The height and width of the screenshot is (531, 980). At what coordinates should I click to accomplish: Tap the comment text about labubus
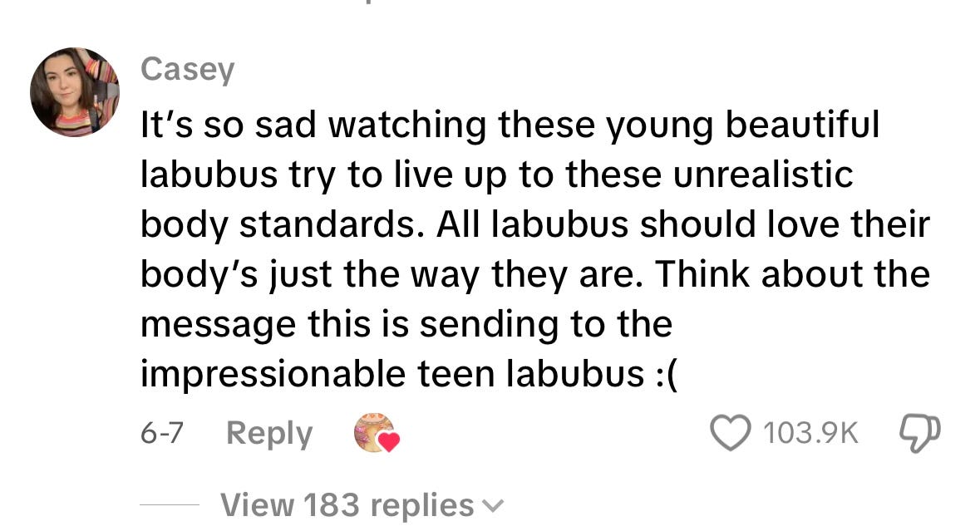click(x=535, y=248)
